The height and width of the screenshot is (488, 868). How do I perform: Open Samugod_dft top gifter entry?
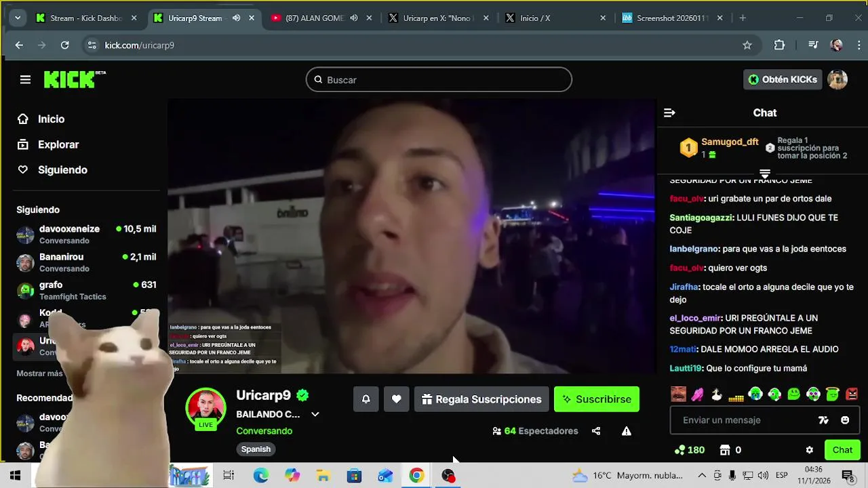click(719, 147)
